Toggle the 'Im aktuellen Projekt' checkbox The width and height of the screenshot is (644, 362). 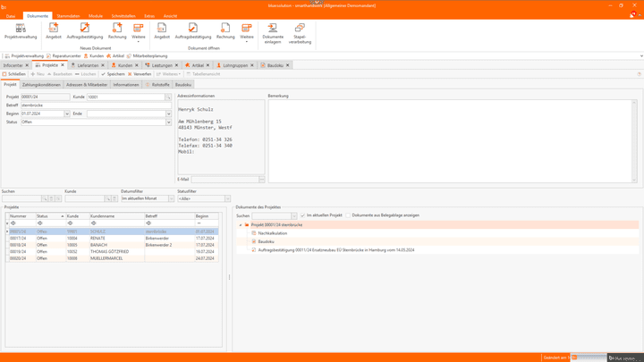pyautogui.click(x=303, y=215)
